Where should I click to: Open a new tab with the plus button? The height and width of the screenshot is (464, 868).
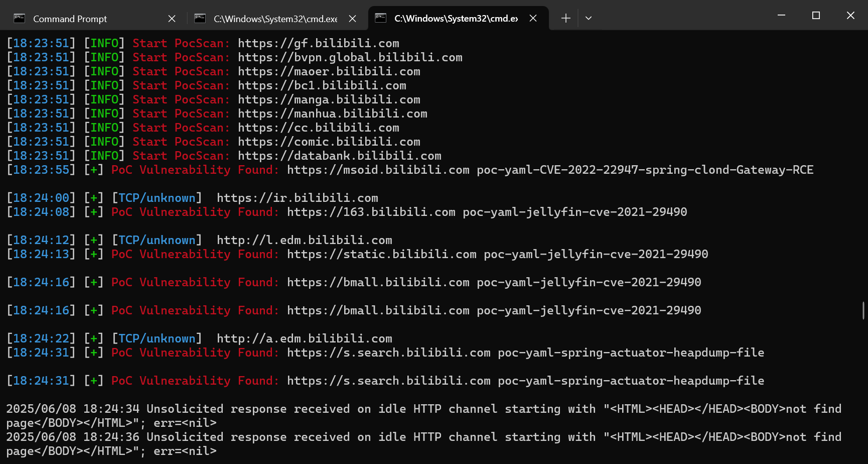(x=565, y=19)
